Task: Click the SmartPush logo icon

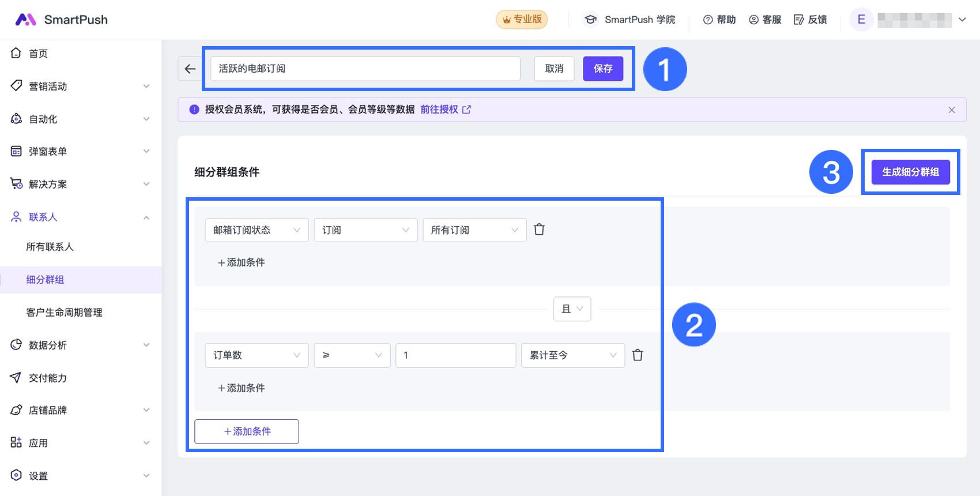Action: (x=25, y=20)
